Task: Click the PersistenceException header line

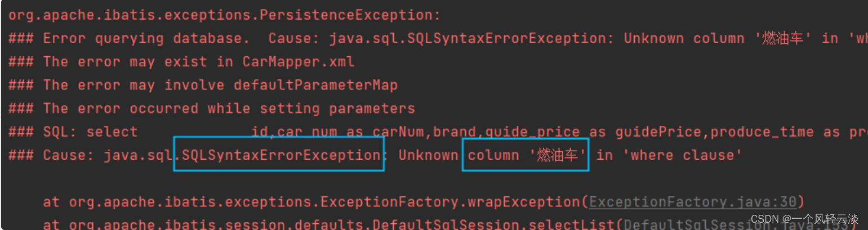Action: pyautogui.click(x=224, y=15)
